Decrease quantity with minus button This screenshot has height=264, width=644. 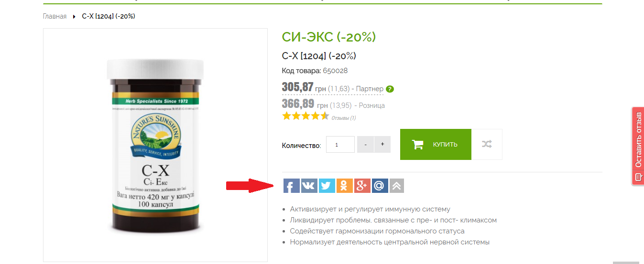(365, 144)
